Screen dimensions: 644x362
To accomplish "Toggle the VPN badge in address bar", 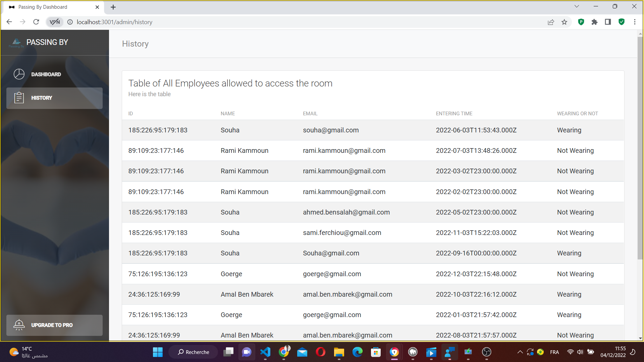I will (55, 22).
